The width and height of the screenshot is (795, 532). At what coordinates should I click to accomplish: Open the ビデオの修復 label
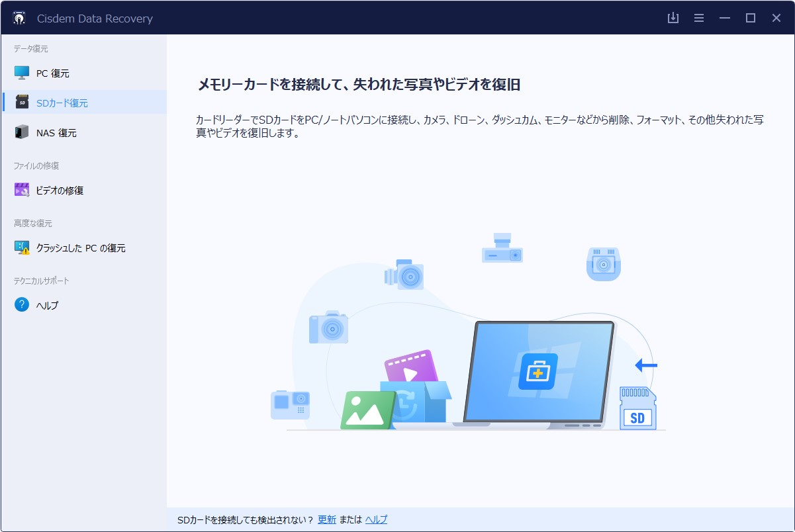60,191
